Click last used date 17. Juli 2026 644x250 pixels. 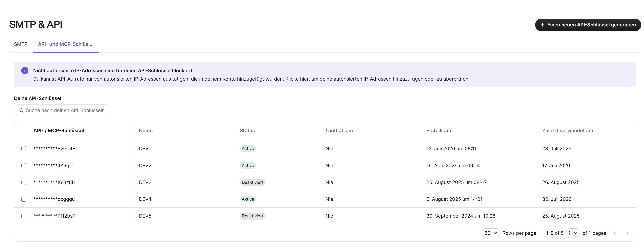click(x=556, y=165)
